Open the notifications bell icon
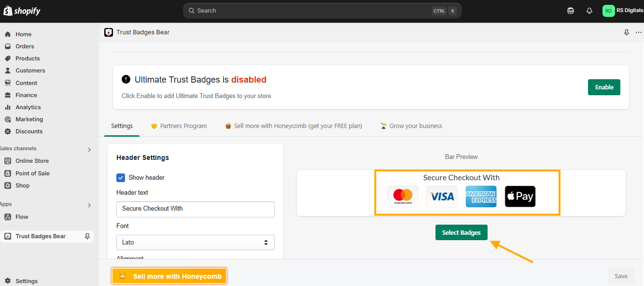 589,11
